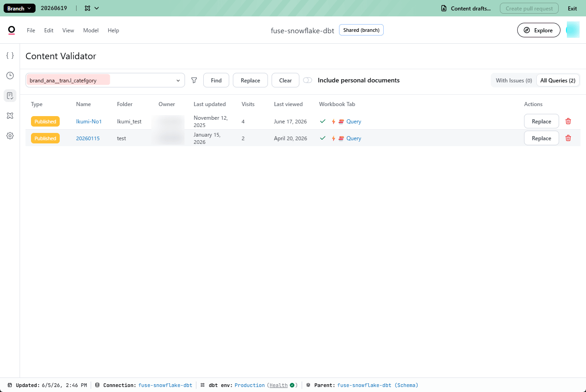Open the View menu
586x392 pixels.
68,31
